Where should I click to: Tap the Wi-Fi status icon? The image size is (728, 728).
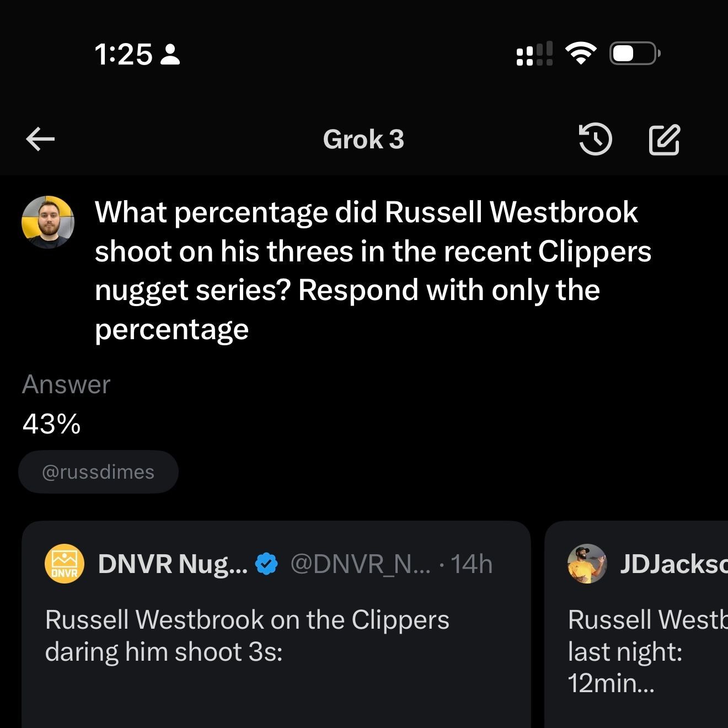point(581,53)
